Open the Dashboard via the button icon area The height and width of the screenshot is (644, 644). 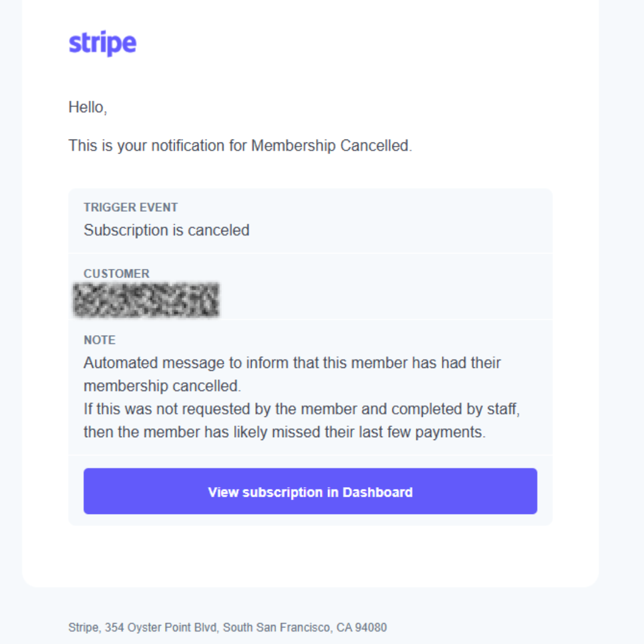pyautogui.click(x=310, y=491)
